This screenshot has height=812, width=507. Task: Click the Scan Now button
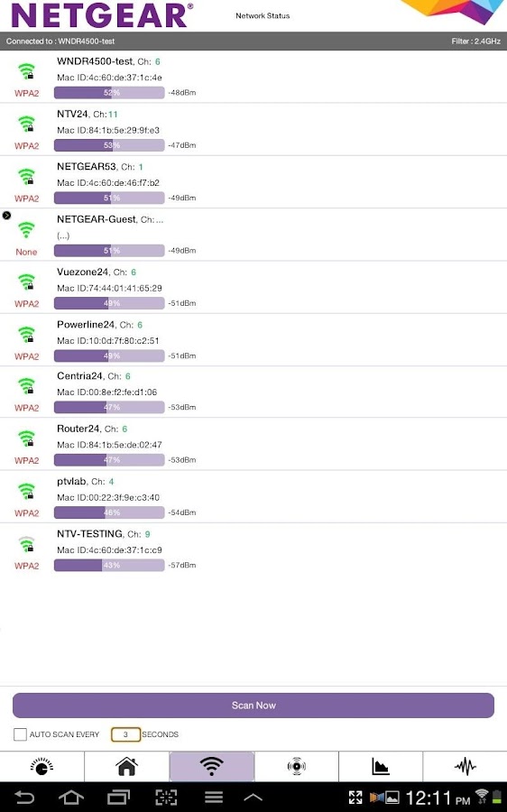click(253, 706)
